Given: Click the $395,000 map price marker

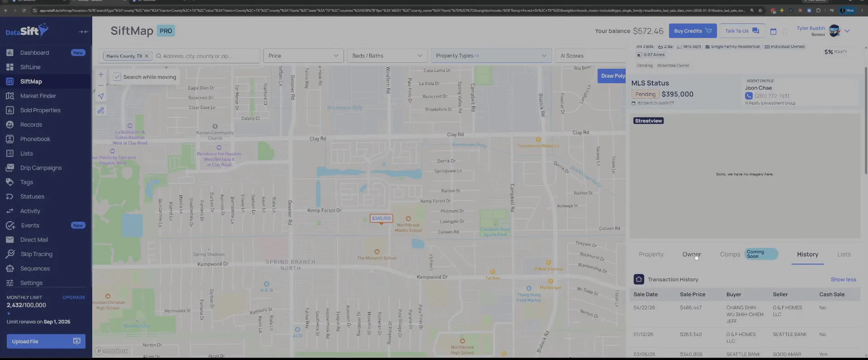Looking at the screenshot, I should pos(381,218).
